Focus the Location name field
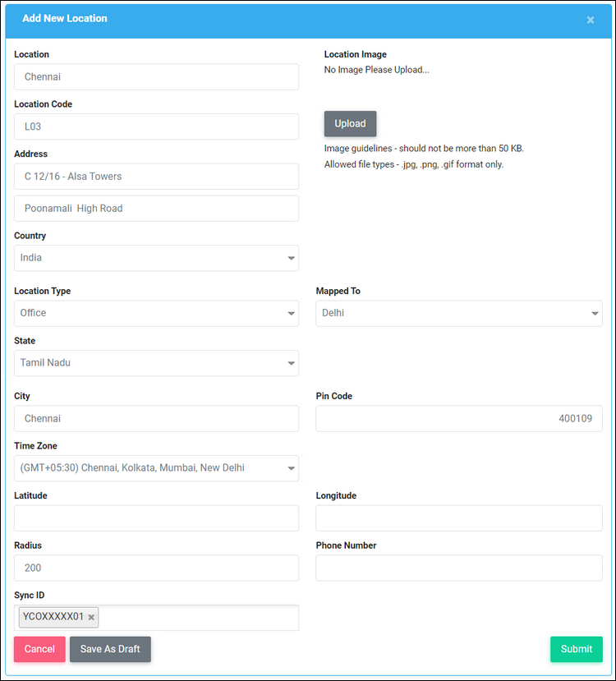This screenshot has width=616, height=681. tap(156, 77)
